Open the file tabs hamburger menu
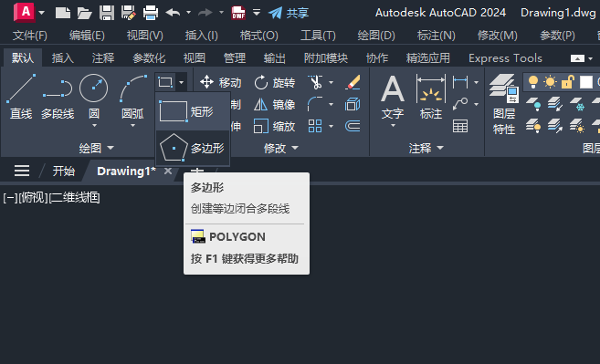 (22, 171)
